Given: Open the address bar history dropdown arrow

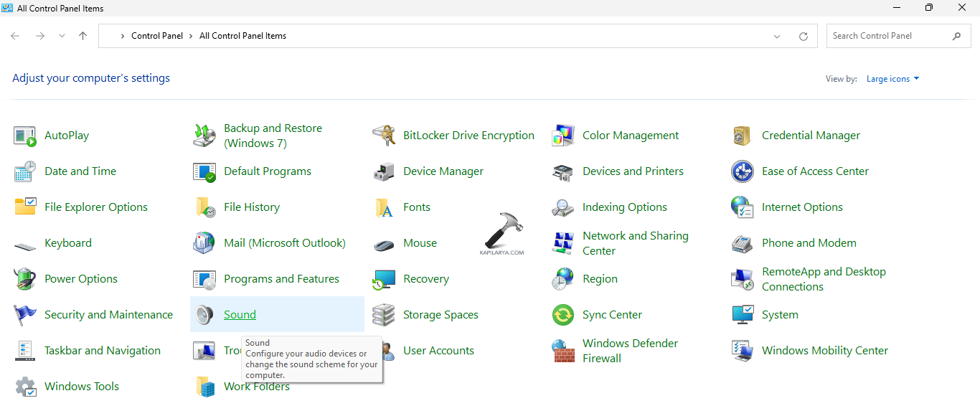Looking at the screenshot, I should pyautogui.click(x=777, y=36).
